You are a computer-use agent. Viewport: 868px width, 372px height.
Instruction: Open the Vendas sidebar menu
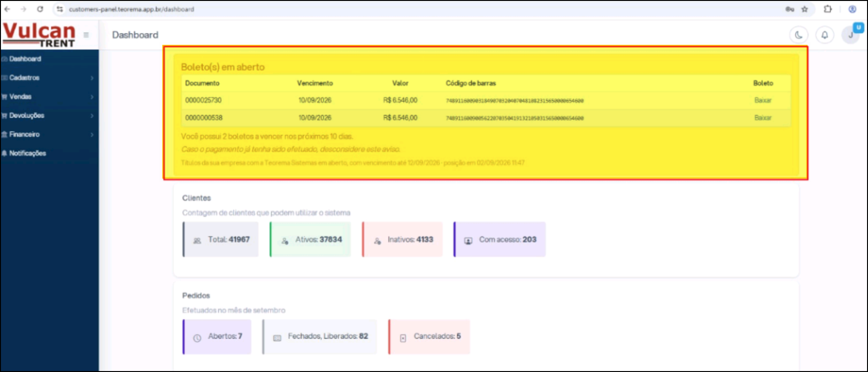tap(49, 97)
